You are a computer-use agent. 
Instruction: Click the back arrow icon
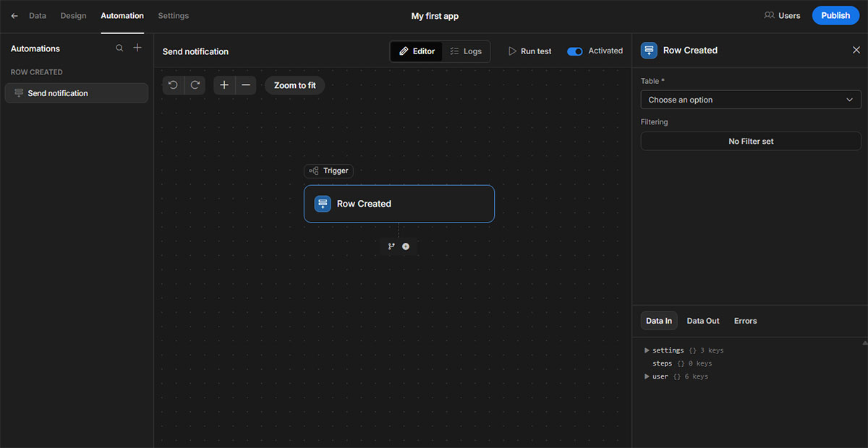14,16
